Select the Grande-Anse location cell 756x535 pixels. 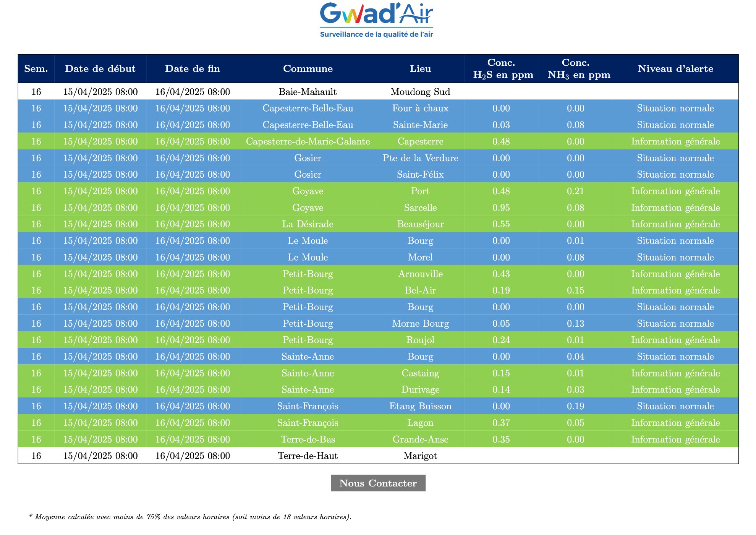point(420,439)
